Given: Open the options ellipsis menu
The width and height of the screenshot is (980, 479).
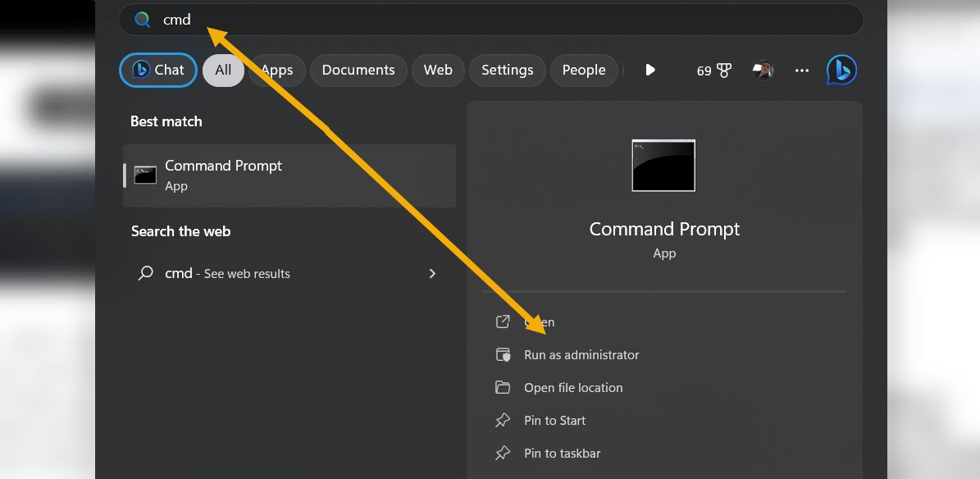Looking at the screenshot, I should (801, 71).
